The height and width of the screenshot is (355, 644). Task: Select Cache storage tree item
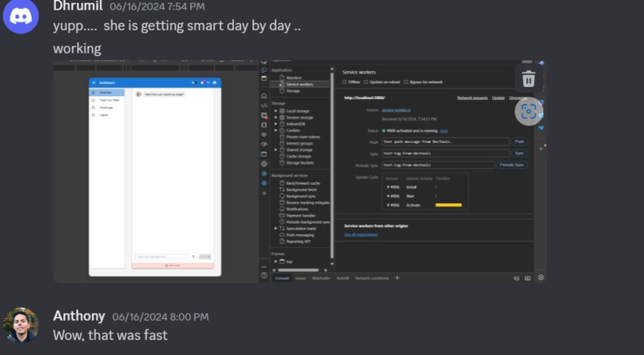click(x=299, y=157)
